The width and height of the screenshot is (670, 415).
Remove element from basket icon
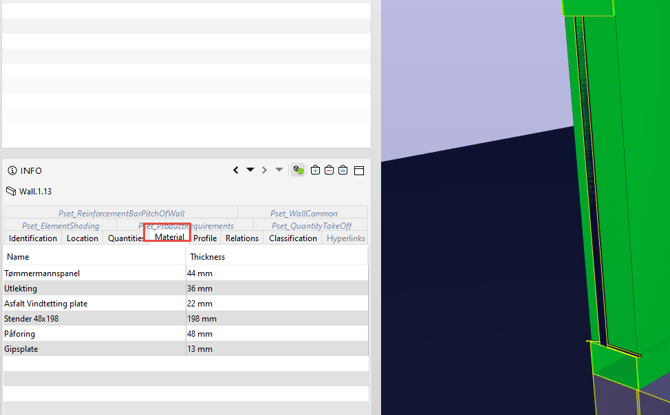[329, 170]
